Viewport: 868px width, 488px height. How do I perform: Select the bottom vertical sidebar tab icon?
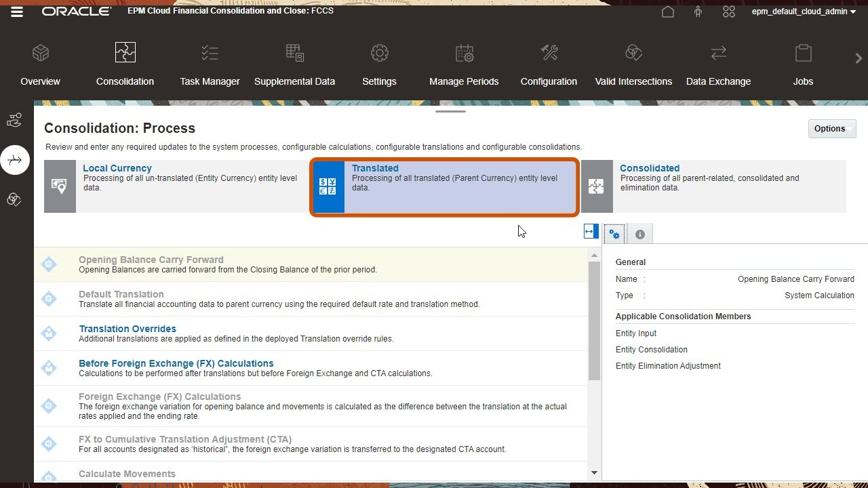(x=14, y=199)
